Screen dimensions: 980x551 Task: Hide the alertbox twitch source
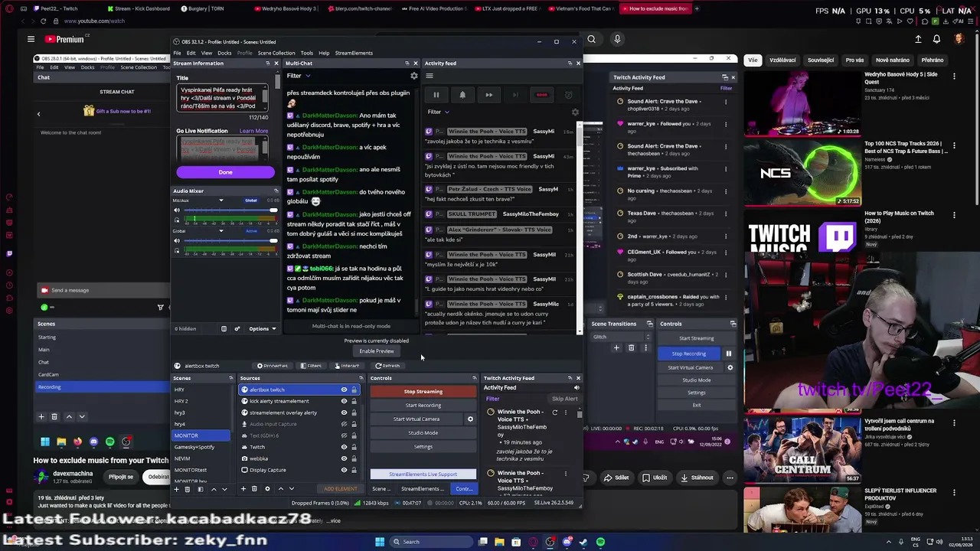click(344, 390)
